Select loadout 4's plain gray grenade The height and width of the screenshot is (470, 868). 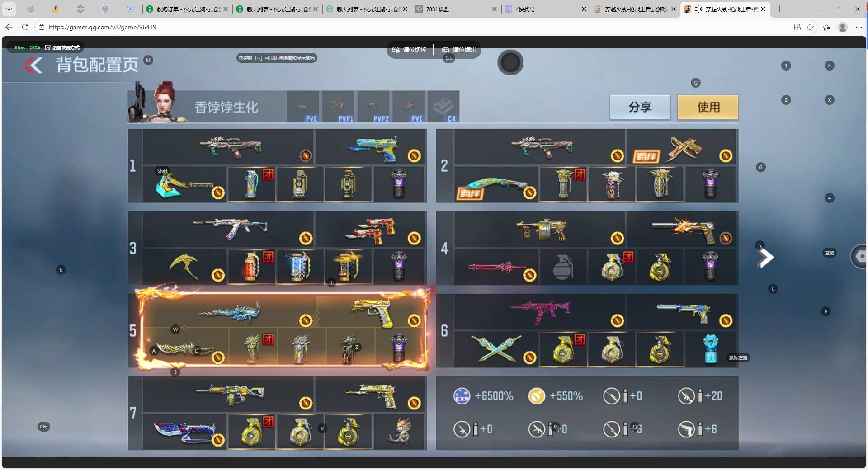point(563,266)
